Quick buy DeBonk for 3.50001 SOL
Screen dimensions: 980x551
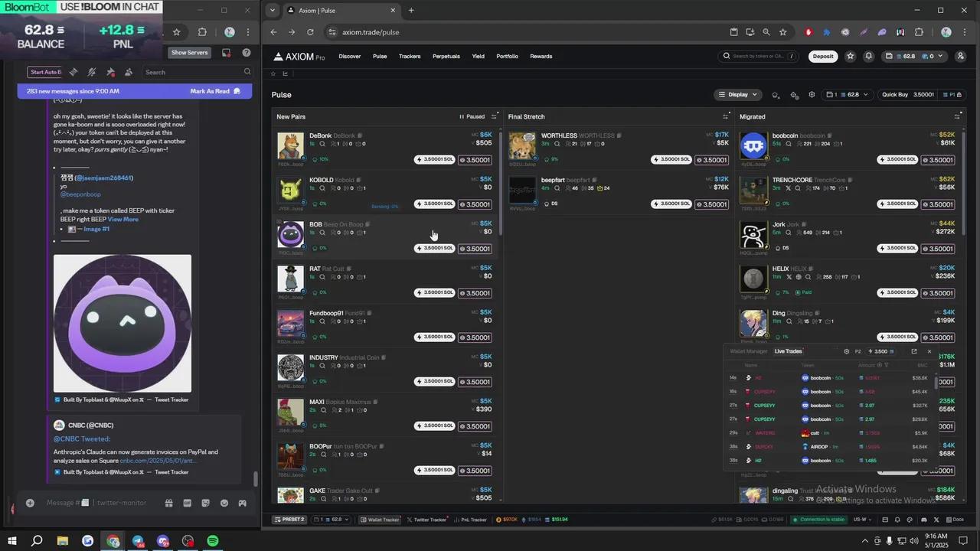point(434,160)
